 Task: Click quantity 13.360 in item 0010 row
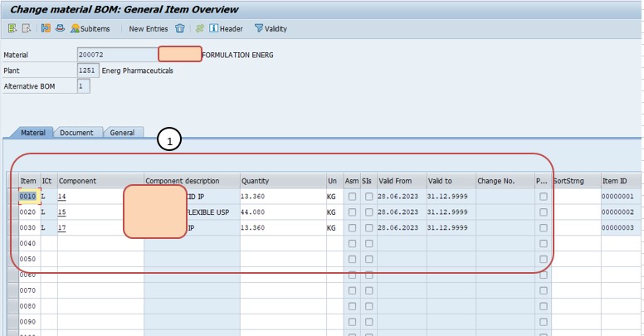coord(283,197)
